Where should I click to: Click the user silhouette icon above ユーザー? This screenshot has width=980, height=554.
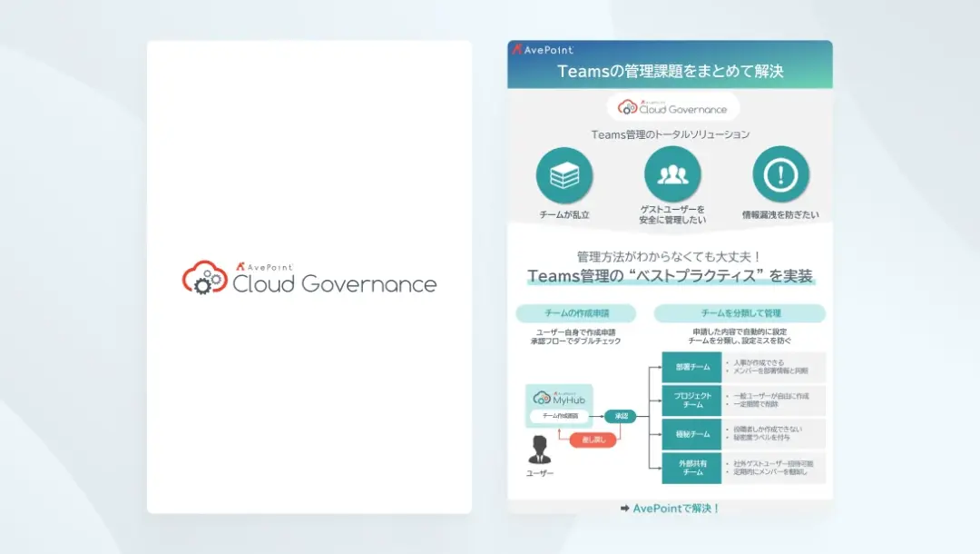539,450
